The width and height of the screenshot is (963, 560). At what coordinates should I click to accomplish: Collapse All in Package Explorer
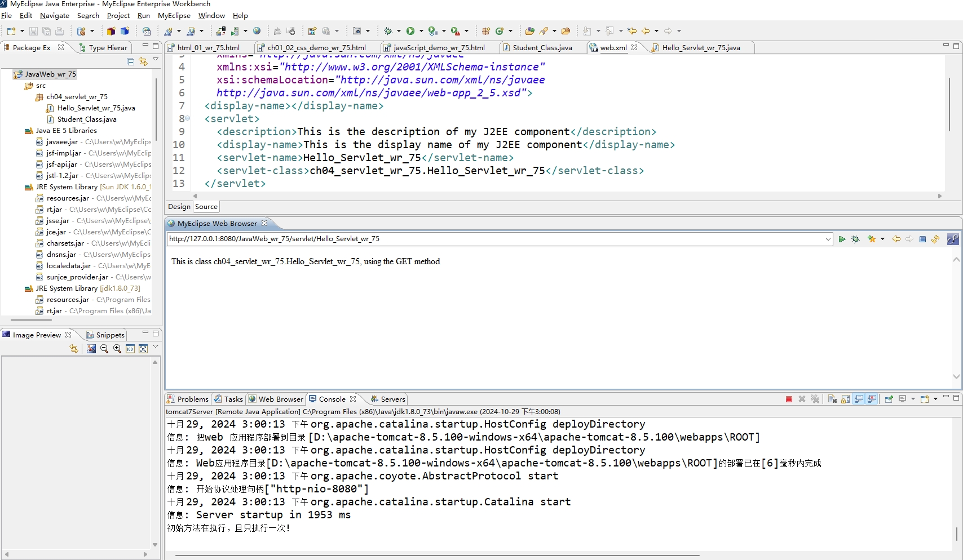pyautogui.click(x=131, y=61)
